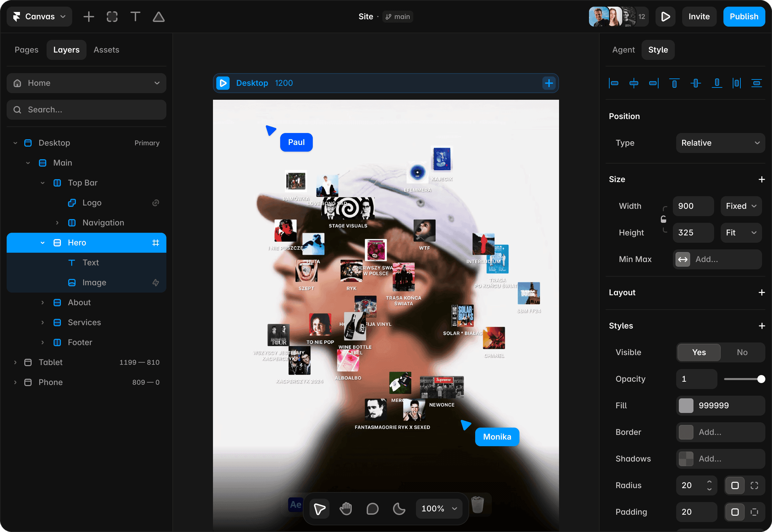This screenshot has height=532, width=772.
Task: Distribute vertically icon in Style panel
Action: [x=757, y=83]
